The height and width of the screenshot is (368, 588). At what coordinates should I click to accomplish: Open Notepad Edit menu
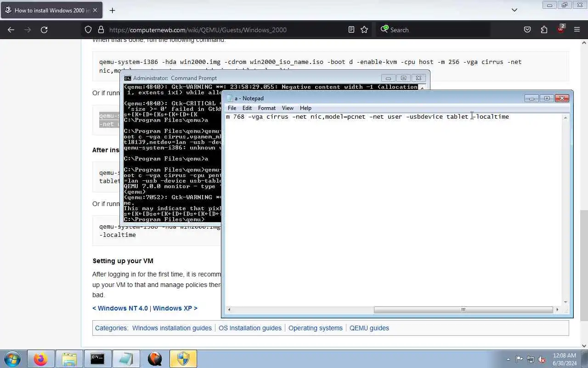247,108
